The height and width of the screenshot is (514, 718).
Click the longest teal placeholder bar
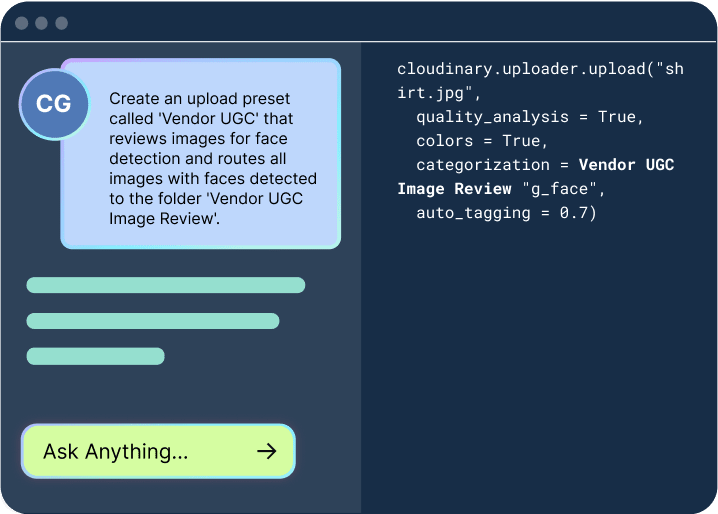click(165, 286)
